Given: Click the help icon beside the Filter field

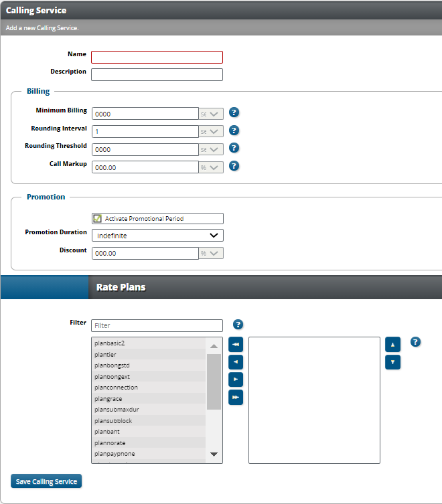Looking at the screenshot, I should [238, 324].
